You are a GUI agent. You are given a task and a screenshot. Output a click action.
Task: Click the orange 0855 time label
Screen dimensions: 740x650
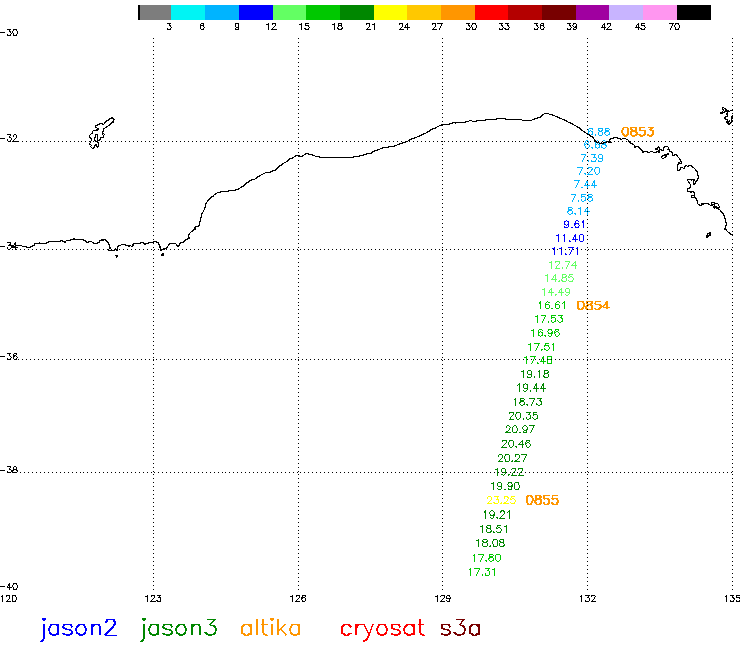coord(542,500)
